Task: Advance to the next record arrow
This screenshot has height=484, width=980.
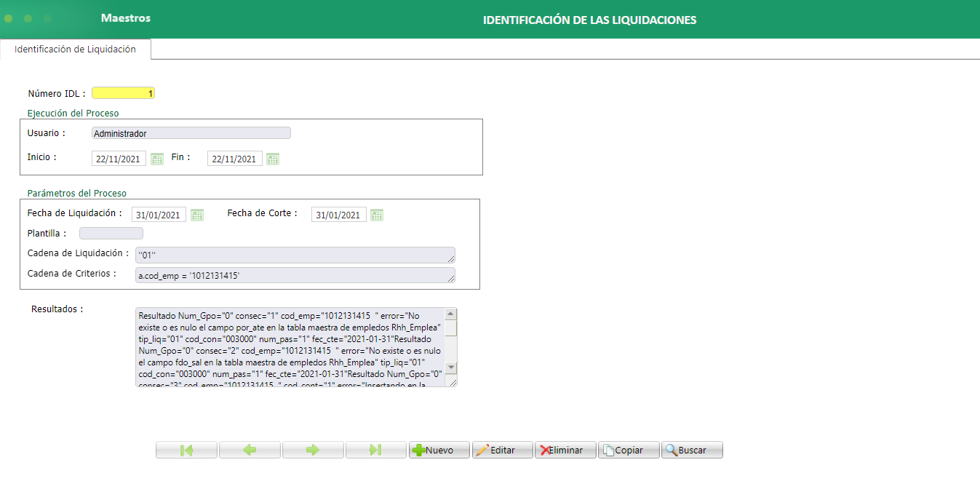Action: point(313,449)
